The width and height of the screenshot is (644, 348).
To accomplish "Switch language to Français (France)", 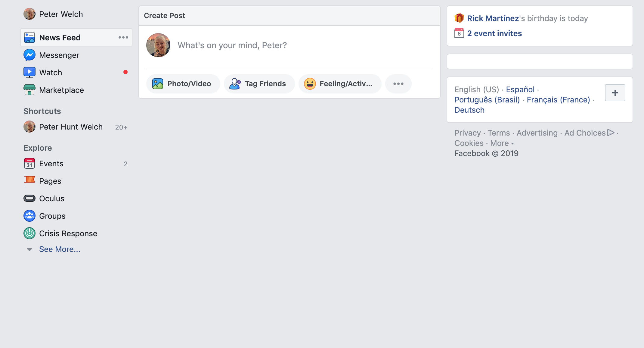I will point(558,100).
